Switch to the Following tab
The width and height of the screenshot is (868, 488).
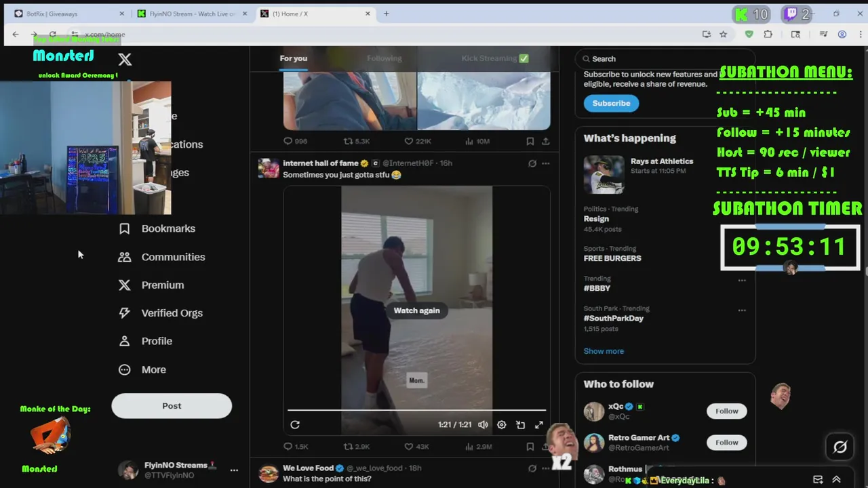click(384, 58)
